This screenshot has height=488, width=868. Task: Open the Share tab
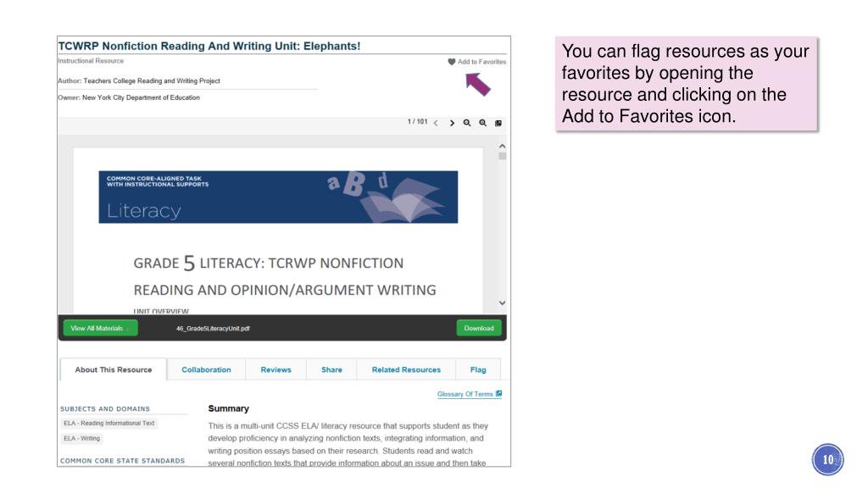(331, 369)
